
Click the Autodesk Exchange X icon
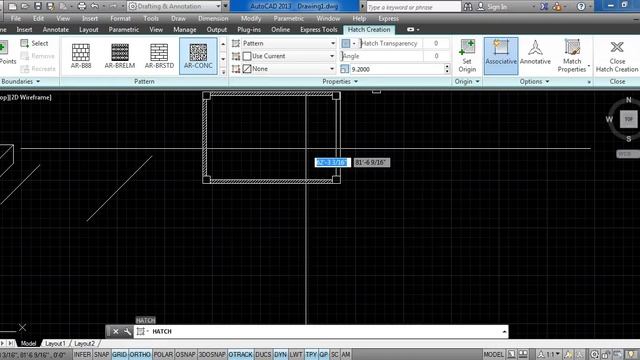pyautogui.click(x=544, y=7)
